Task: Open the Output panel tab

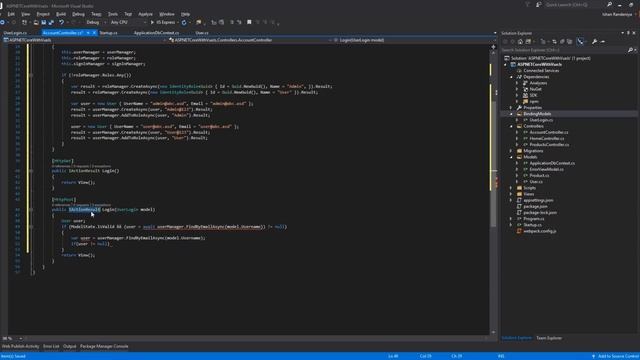Action: tap(69, 347)
